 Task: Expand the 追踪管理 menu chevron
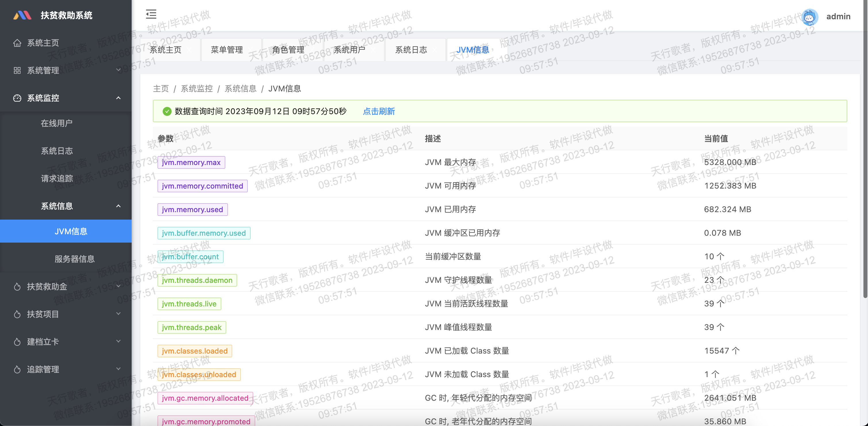(118, 369)
